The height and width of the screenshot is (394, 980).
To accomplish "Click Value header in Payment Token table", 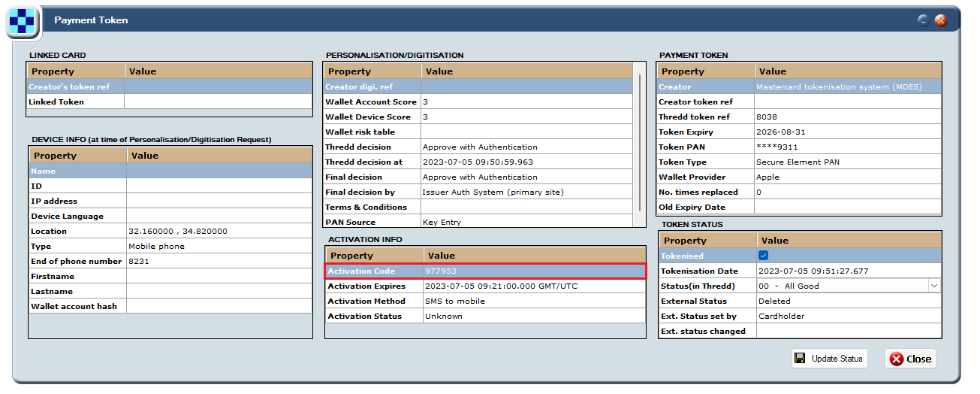I will [x=848, y=71].
